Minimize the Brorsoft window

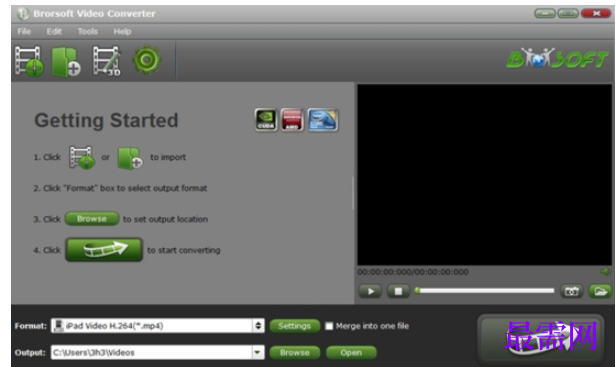545,13
